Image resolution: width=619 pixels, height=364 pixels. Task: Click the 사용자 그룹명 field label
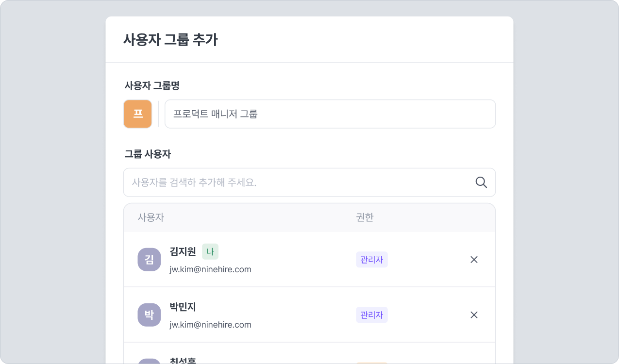(x=152, y=86)
